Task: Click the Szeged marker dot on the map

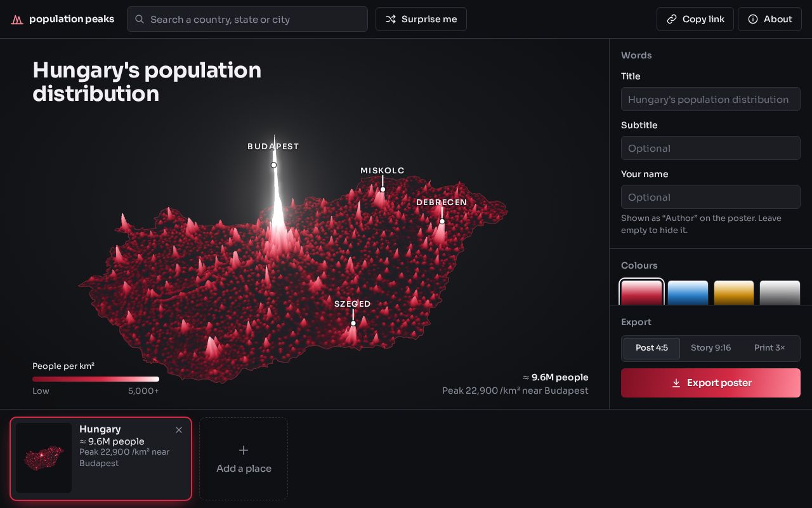Action: (x=353, y=323)
